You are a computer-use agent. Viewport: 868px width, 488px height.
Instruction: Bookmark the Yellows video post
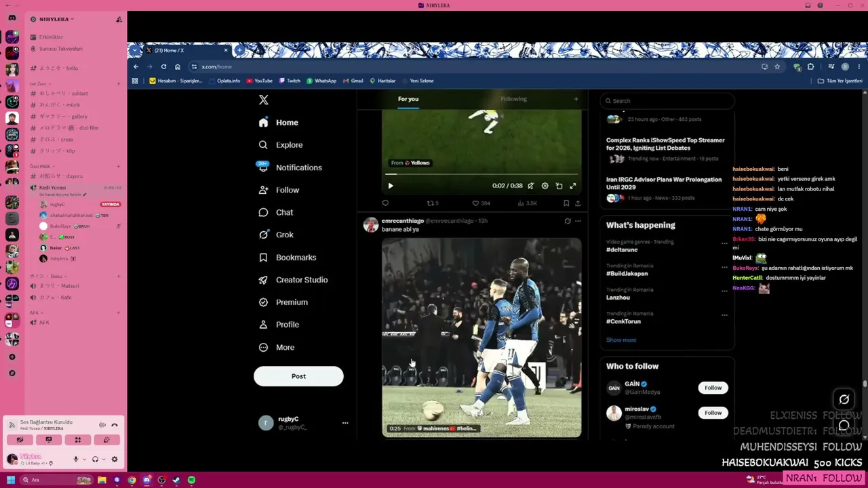pos(566,203)
